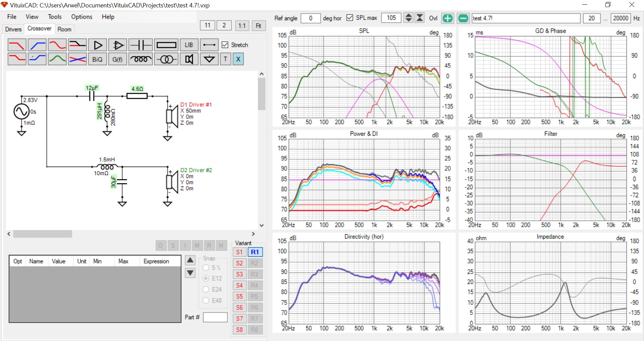Open the File menu
Viewport: 644px width, 341px height.
click(12, 17)
